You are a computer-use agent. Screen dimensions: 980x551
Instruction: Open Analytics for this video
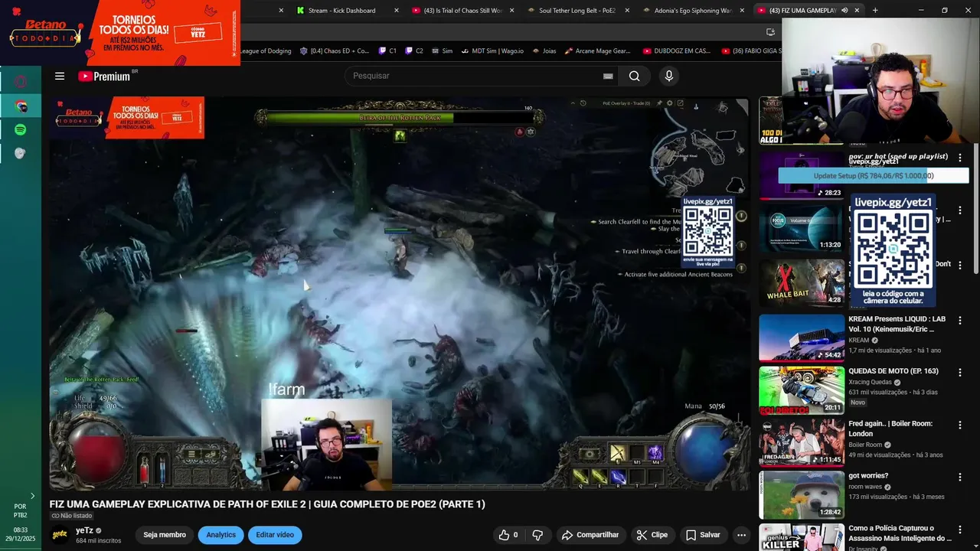click(220, 535)
